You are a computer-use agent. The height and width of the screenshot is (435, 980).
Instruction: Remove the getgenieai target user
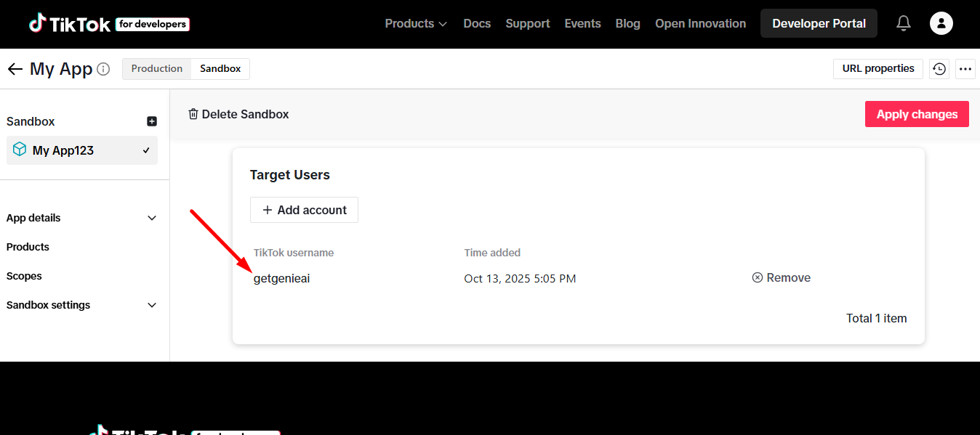point(782,277)
